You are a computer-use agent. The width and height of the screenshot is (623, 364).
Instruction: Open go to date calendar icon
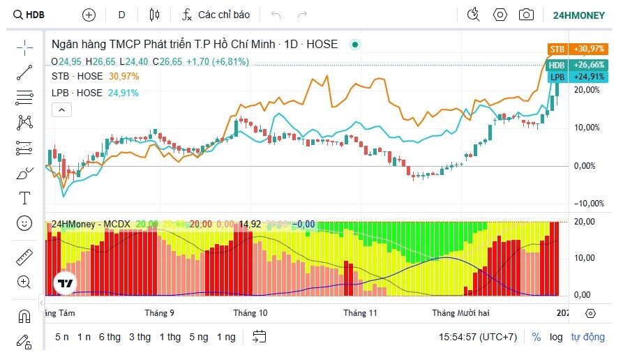coord(259,337)
